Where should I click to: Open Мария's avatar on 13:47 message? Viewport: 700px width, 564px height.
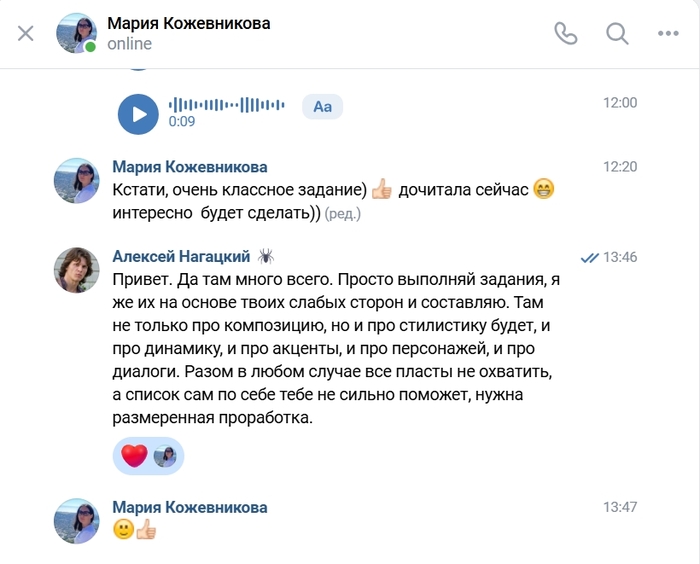coord(77,520)
